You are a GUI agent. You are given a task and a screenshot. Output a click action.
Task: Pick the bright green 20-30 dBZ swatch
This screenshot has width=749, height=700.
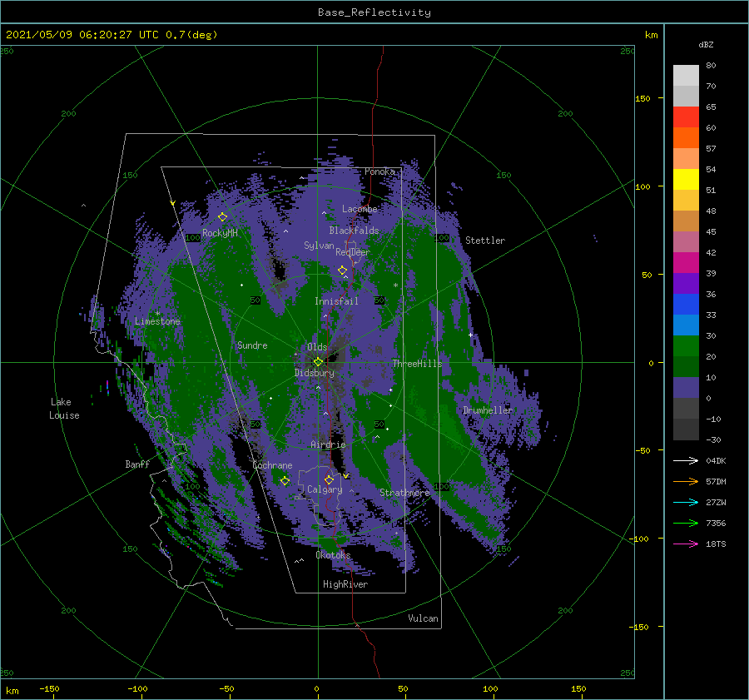click(686, 346)
